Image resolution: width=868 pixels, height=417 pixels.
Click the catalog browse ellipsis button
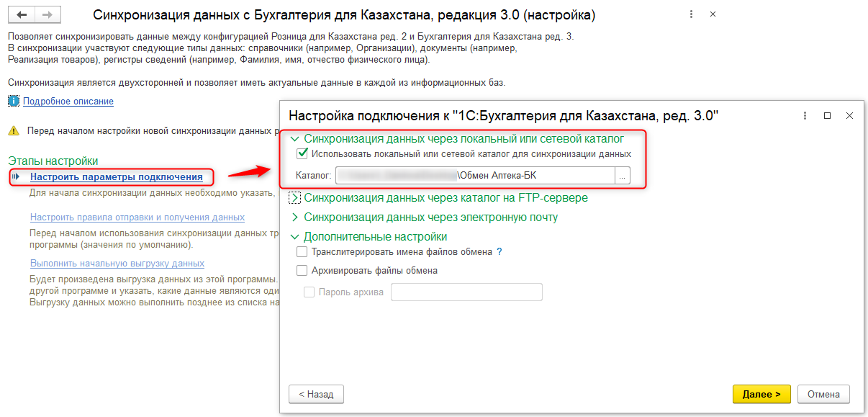click(x=623, y=176)
